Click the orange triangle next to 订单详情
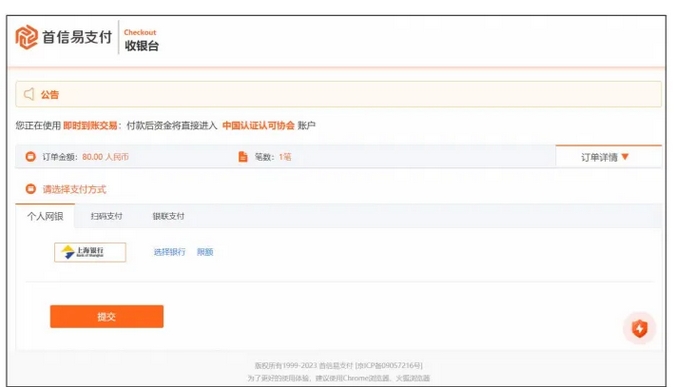674x387 pixels. coord(625,157)
